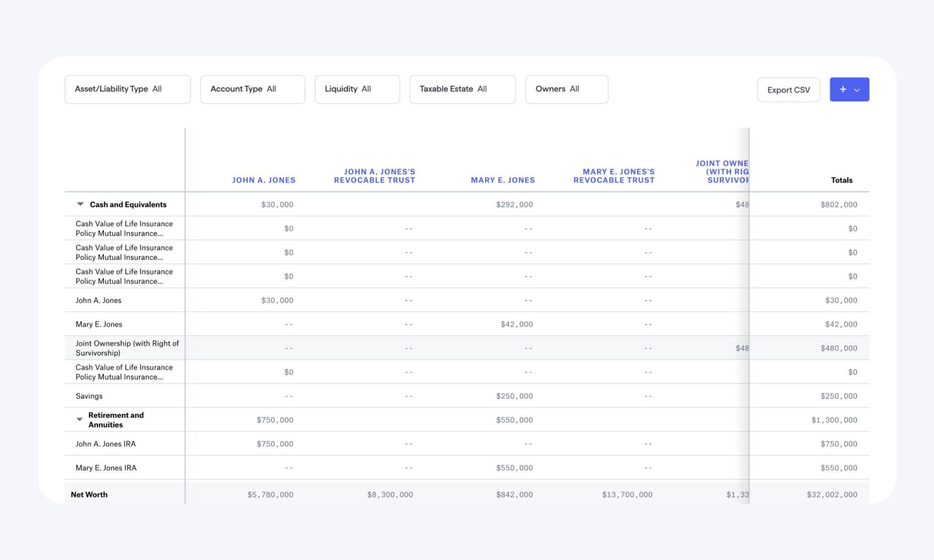Image resolution: width=934 pixels, height=560 pixels.
Task: Open the Taxable Estate filter dropdown
Action: (x=462, y=89)
